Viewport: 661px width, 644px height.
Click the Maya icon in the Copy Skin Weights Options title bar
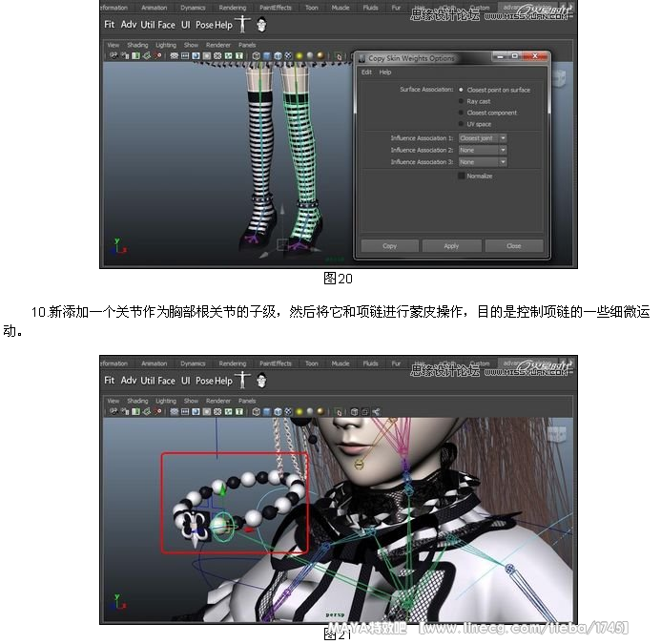(361, 58)
